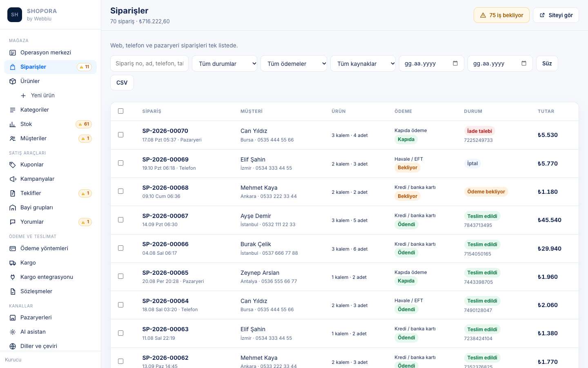Select the checkbox for order SP-2026-00068
The image size is (588, 368).
pyautogui.click(x=120, y=191)
